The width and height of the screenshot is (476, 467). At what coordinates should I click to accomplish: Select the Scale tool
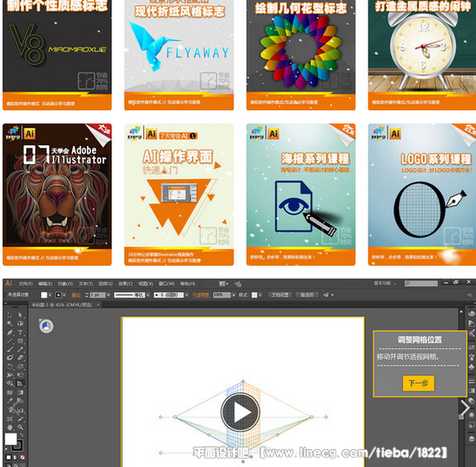pos(20,367)
